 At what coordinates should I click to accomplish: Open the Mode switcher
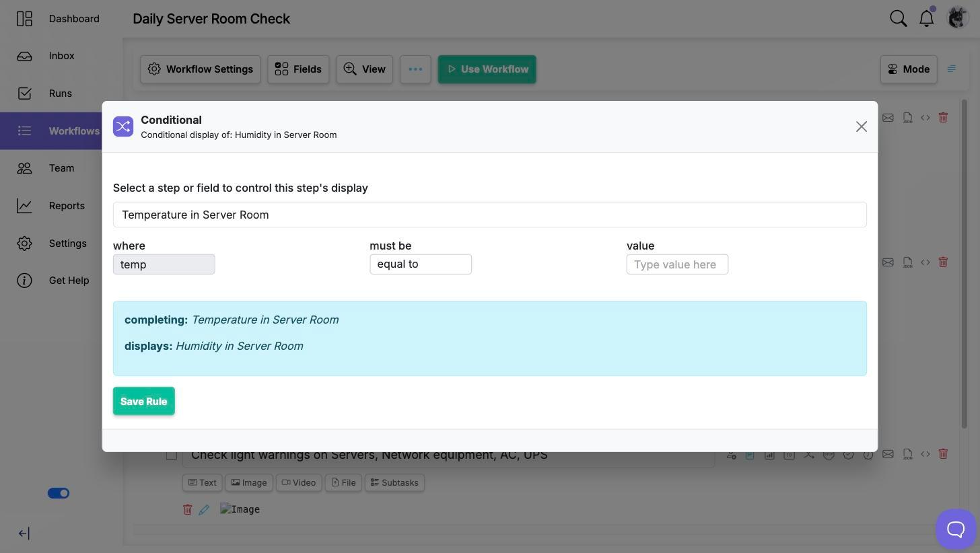[x=909, y=69]
